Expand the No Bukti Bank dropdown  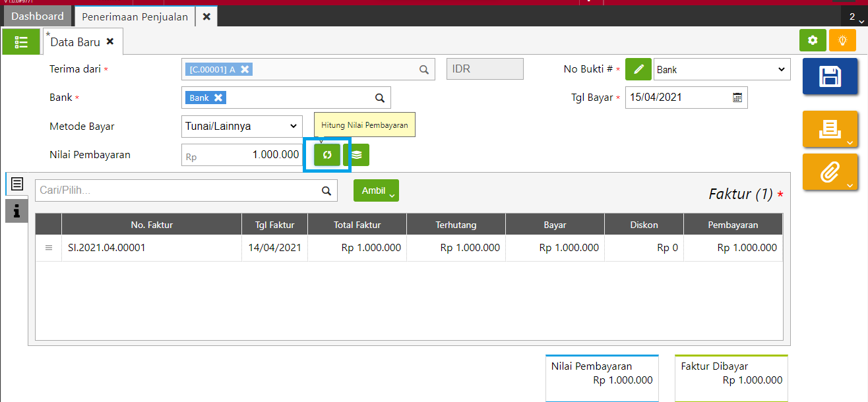[x=722, y=69]
